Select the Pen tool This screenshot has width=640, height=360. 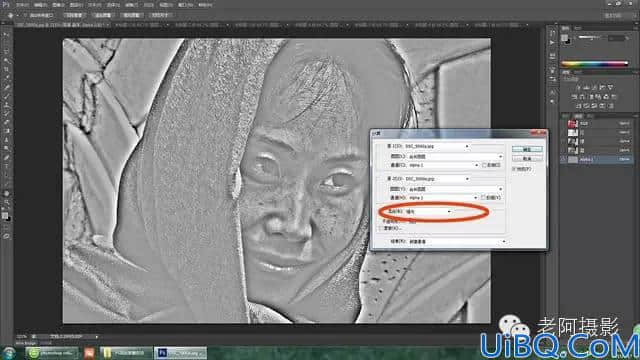6,158
